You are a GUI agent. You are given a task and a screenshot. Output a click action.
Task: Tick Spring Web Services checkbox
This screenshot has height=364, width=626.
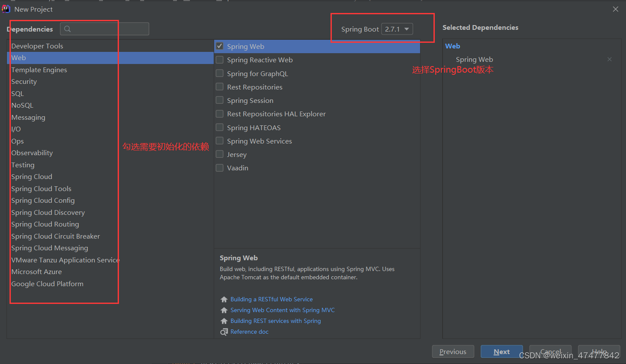[220, 141]
